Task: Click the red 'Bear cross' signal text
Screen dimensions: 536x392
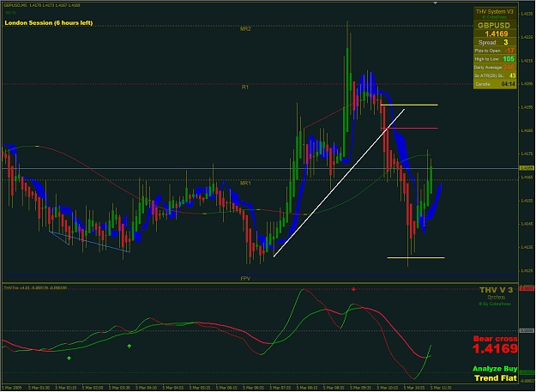Action: tap(496, 339)
